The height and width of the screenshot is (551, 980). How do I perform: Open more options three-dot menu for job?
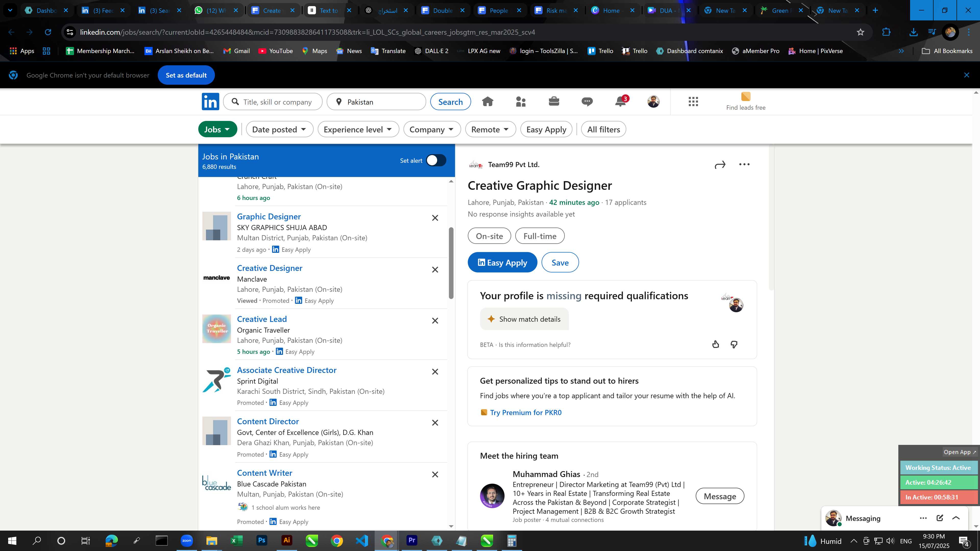[x=744, y=164]
